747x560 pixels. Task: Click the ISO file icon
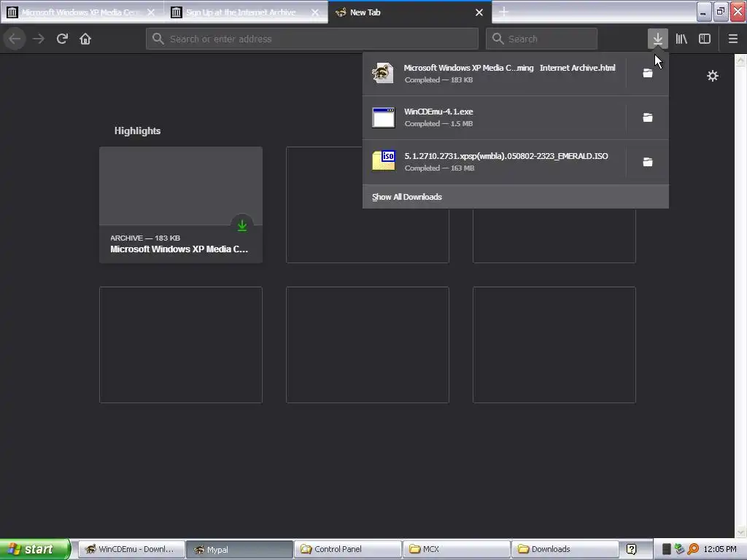[x=384, y=160]
